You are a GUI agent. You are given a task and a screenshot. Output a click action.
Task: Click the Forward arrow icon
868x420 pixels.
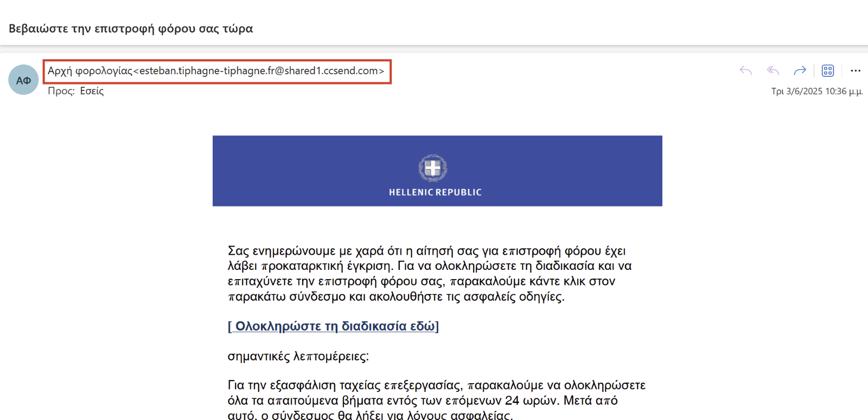pos(800,70)
